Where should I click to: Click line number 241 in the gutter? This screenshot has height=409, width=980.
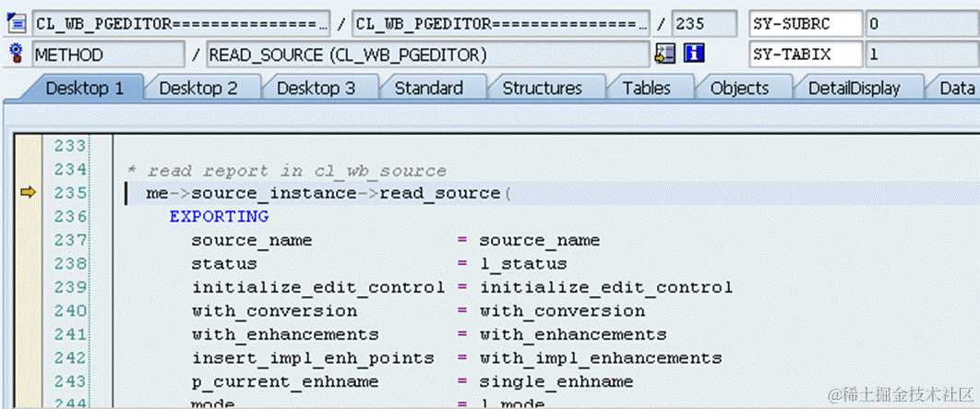coord(69,334)
